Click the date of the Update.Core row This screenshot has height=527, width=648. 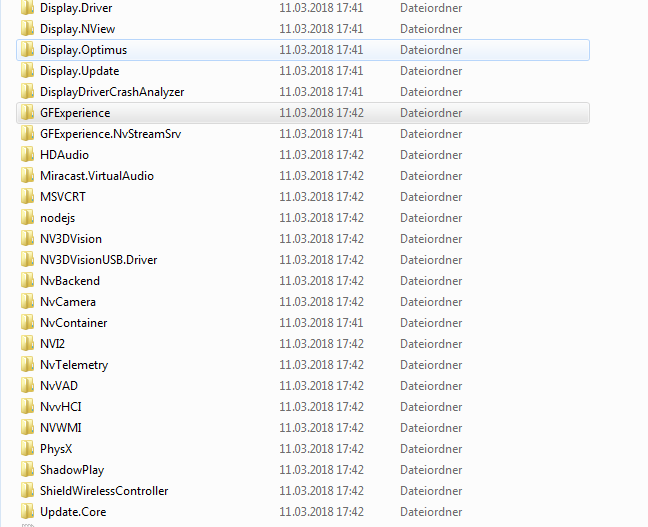pos(322,512)
